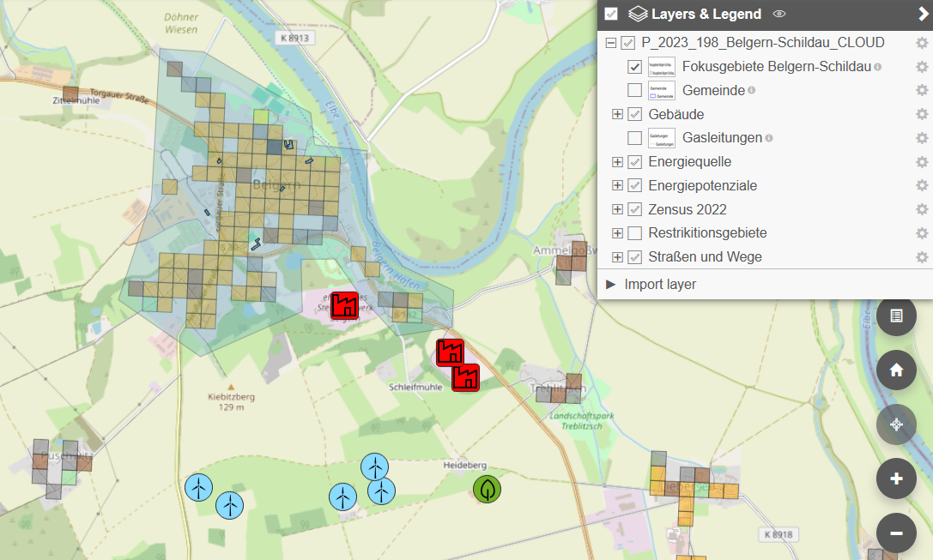Open the attribute table round button
The height and width of the screenshot is (560, 933).
coord(896,316)
